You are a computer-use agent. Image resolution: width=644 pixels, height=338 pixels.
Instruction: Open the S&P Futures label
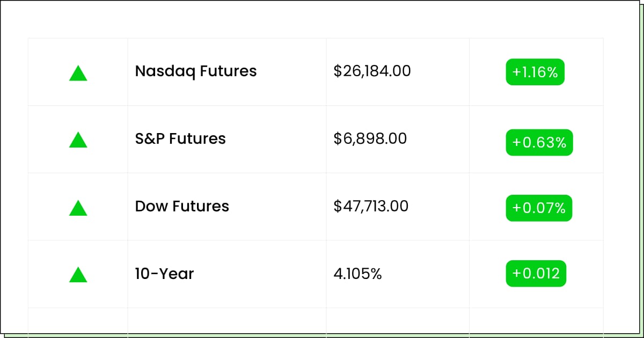(x=180, y=139)
